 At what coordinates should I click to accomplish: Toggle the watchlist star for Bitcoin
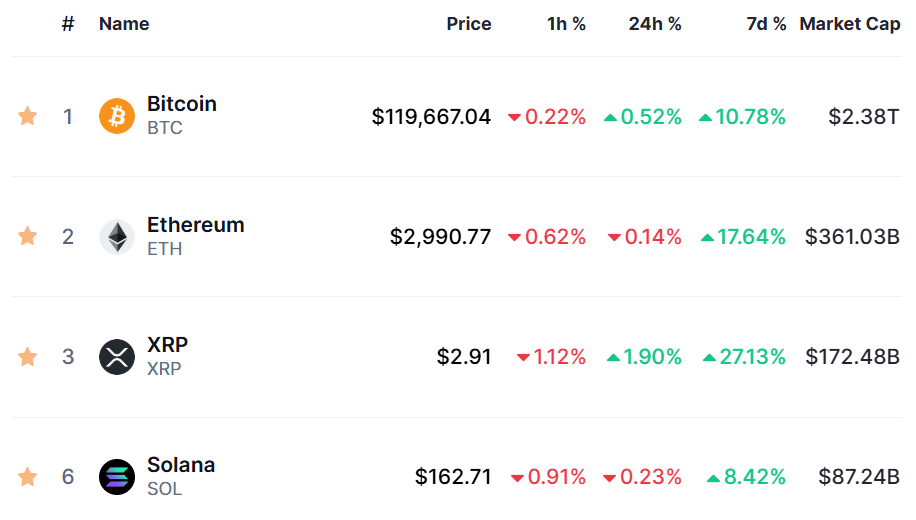click(27, 116)
